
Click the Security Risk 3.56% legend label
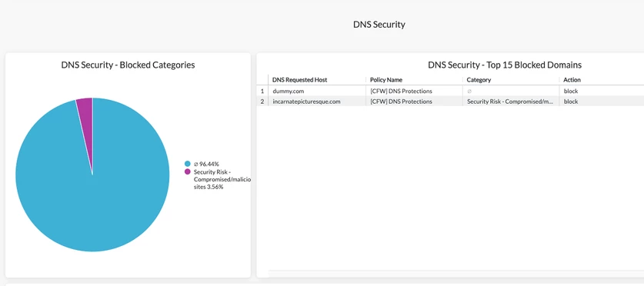[222, 179]
